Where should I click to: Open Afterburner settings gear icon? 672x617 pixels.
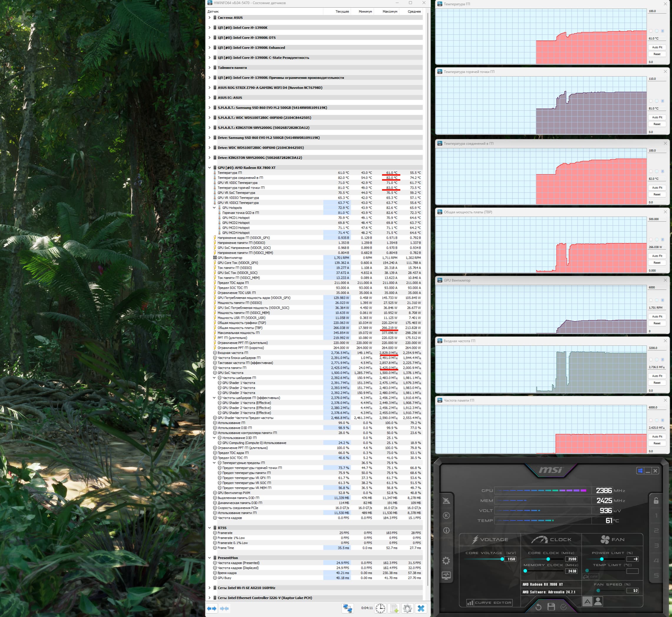click(446, 561)
